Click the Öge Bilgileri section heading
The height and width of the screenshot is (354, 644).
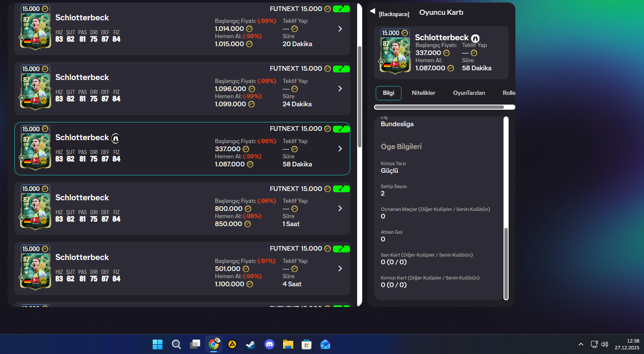click(401, 147)
